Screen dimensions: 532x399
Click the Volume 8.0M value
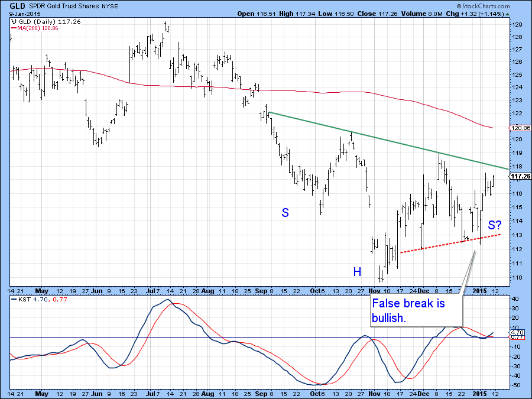coord(421,14)
